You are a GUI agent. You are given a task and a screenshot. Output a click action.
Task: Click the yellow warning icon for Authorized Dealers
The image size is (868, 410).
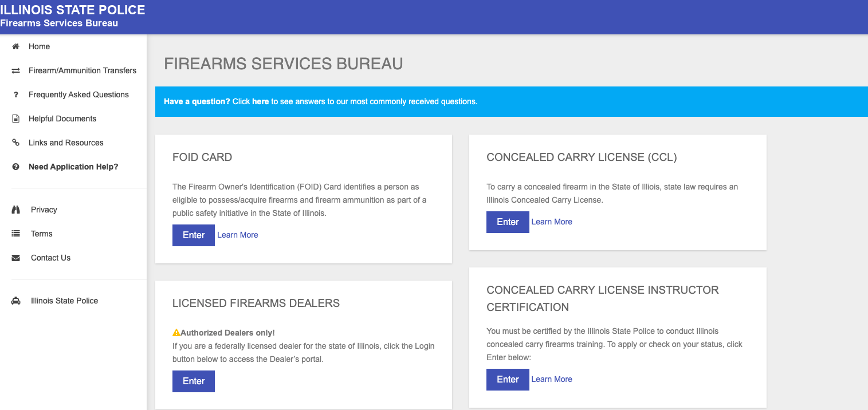176,333
